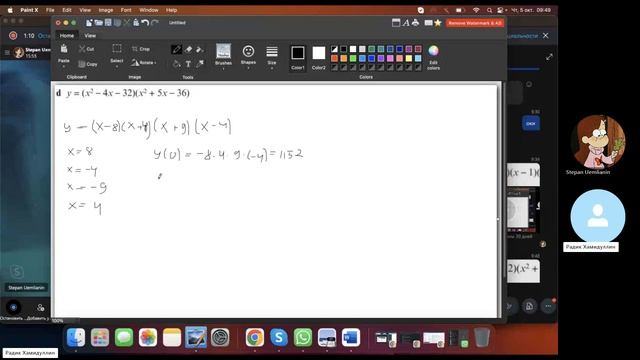This screenshot has width=640, height=360.
Task: Open Microsoft Word from the Dock
Action: pyautogui.click(x=351, y=338)
